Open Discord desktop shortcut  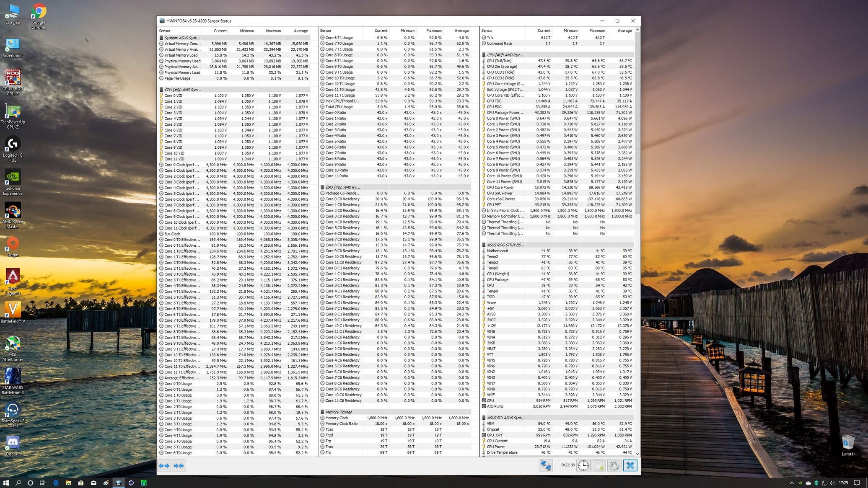13,446
